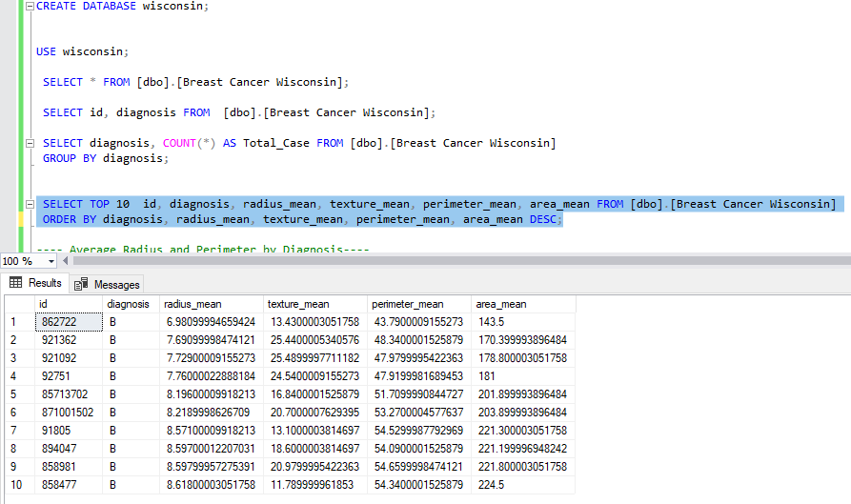This screenshot has width=851, height=504.
Task: Click the SELECT id, diagnosis query line
Action: (x=239, y=112)
